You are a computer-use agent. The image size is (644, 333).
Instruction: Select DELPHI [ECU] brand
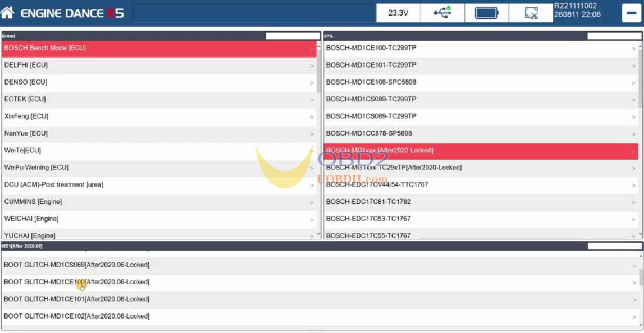click(x=159, y=66)
